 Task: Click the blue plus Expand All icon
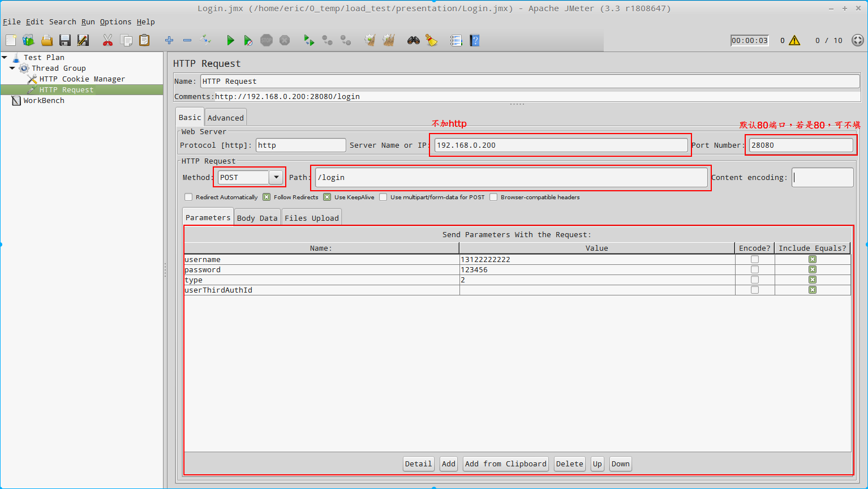[x=169, y=40]
